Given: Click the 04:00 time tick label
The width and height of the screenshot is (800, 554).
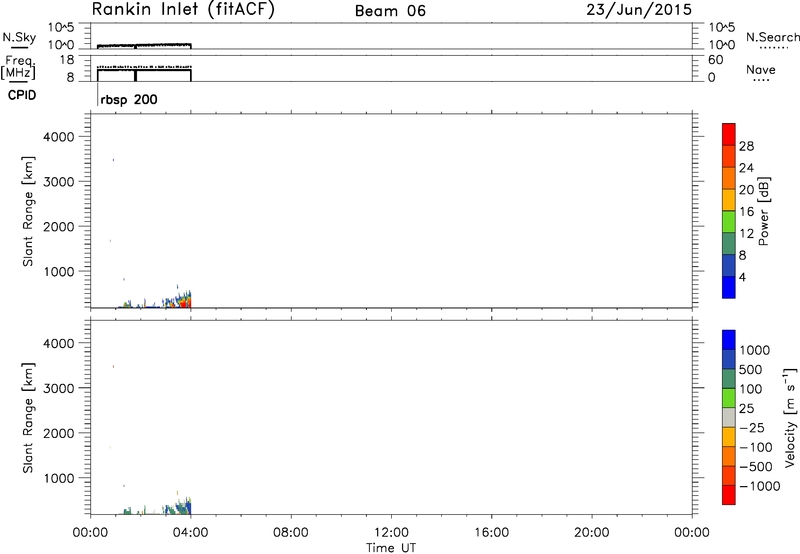Looking at the screenshot, I should [190, 533].
